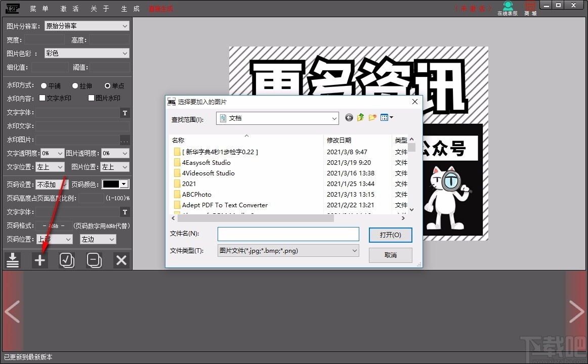The width and height of the screenshot is (588, 364).
Task: Click inside the 文件名 input field
Action: 288,234
